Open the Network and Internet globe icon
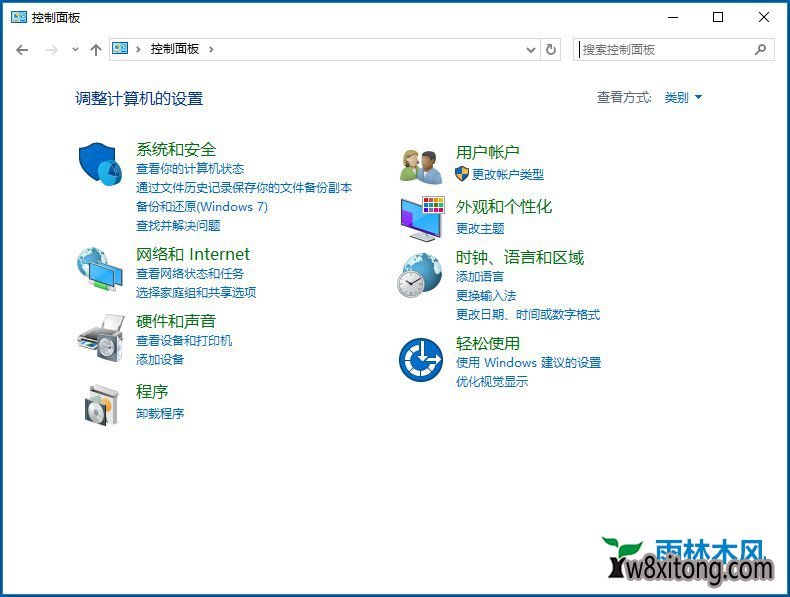790x597 pixels. (100, 269)
